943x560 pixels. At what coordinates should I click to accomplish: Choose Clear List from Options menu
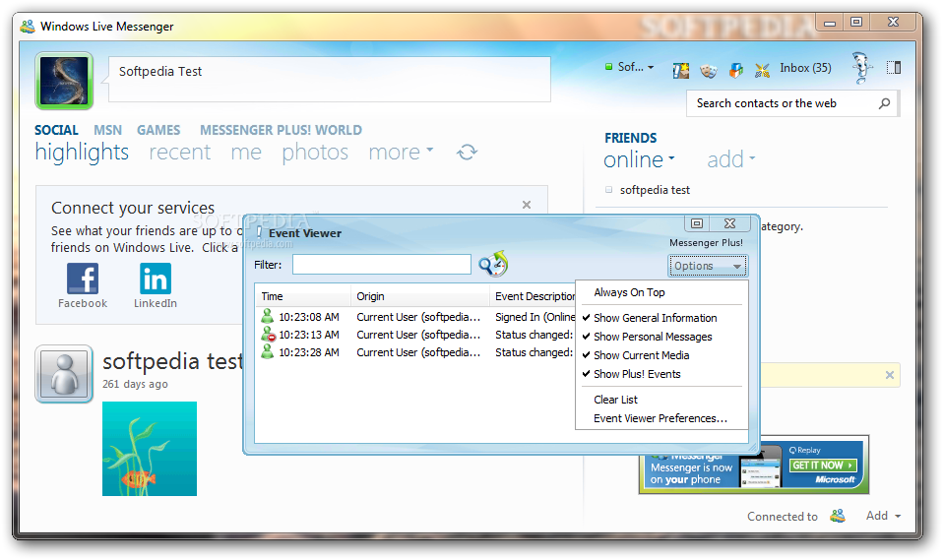tap(661, 400)
